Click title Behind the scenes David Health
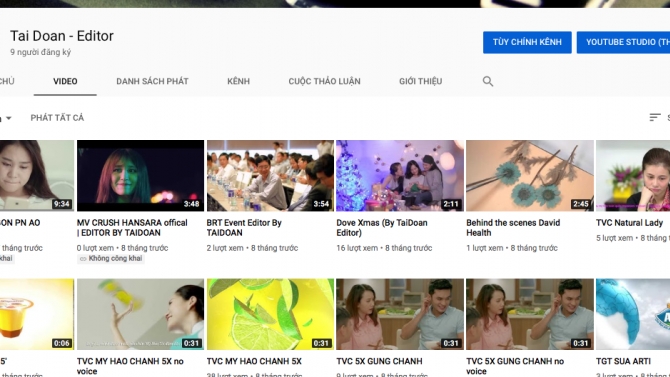670x377 pixels. 513,228
